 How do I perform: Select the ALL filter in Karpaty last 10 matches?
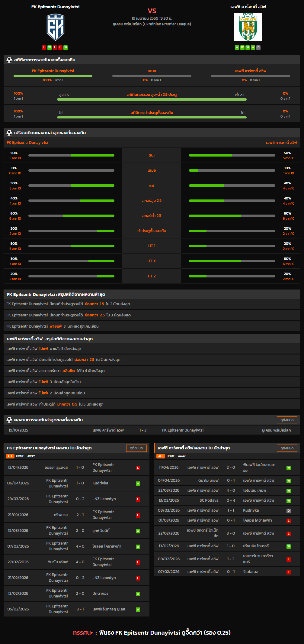[x=161, y=456]
